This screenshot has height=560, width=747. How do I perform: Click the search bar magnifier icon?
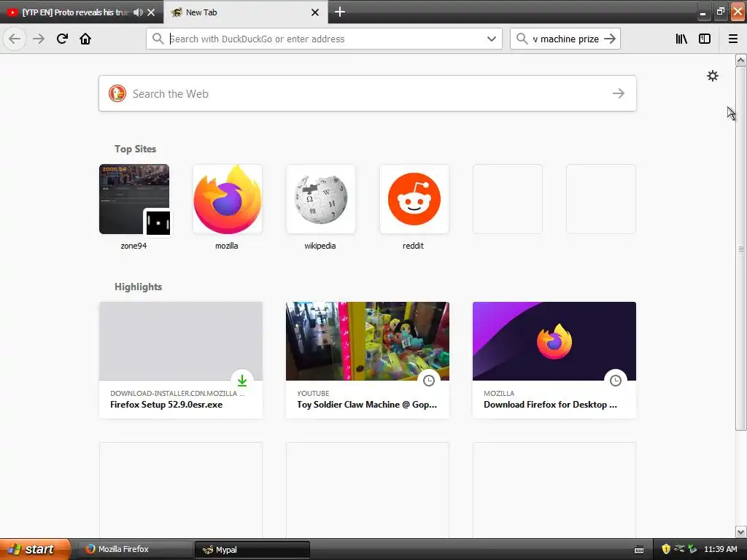point(522,39)
